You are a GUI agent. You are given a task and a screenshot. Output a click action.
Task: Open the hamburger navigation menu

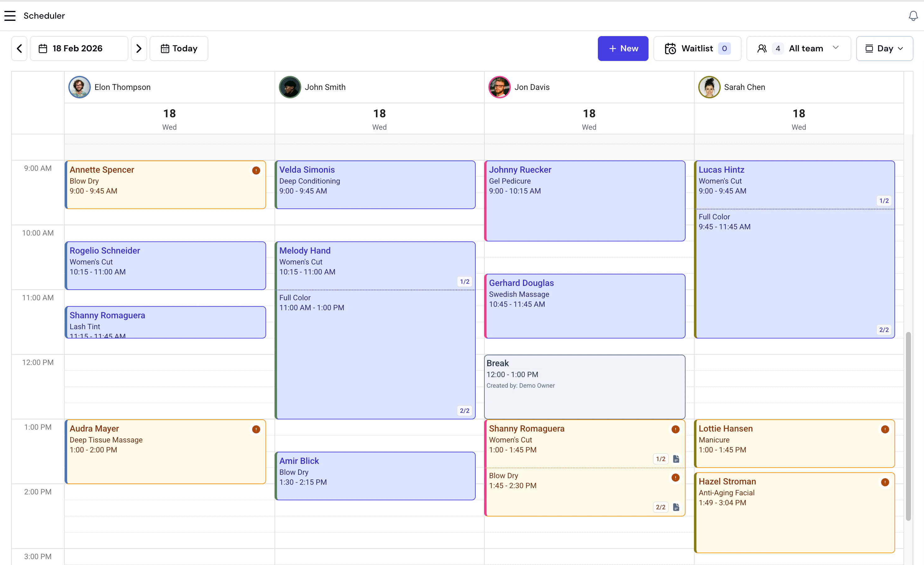click(x=10, y=16)
